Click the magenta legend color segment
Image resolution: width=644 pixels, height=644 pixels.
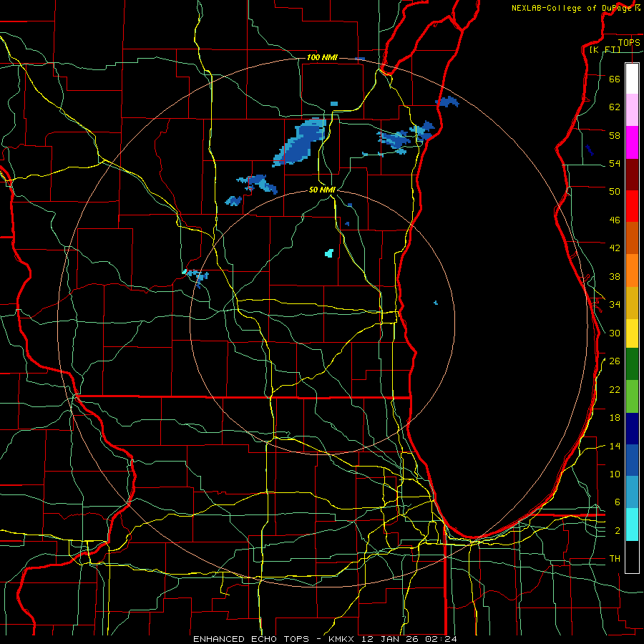coord(632,142)
